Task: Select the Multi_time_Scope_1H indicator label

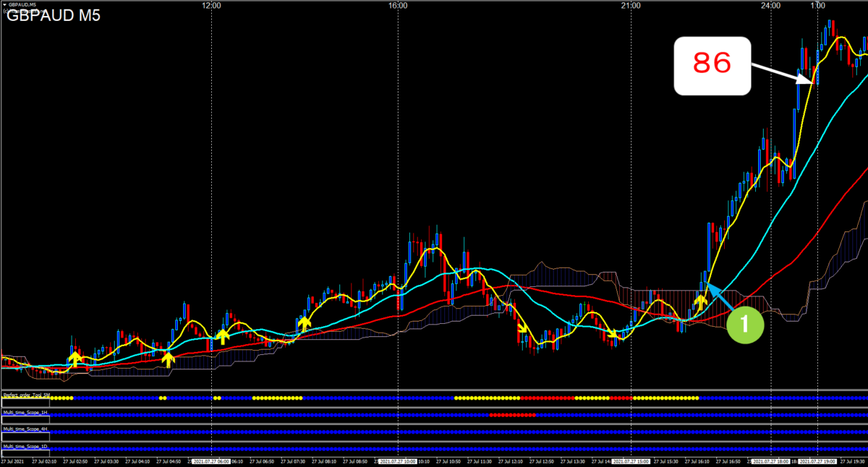Action: coord(25,412)
